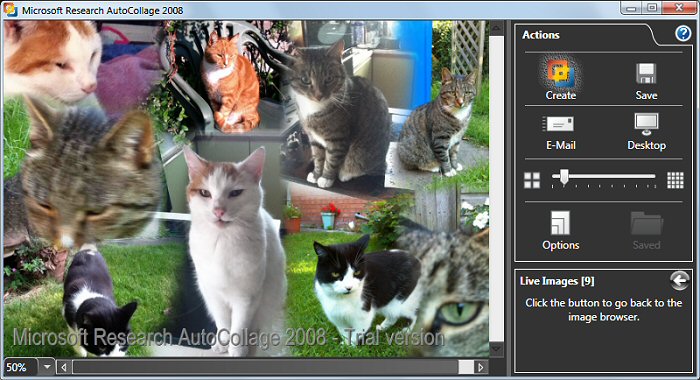Click the horizontal scrollbar thumb
The width and height of the screenshot is (700, 380).
[466, 367]
